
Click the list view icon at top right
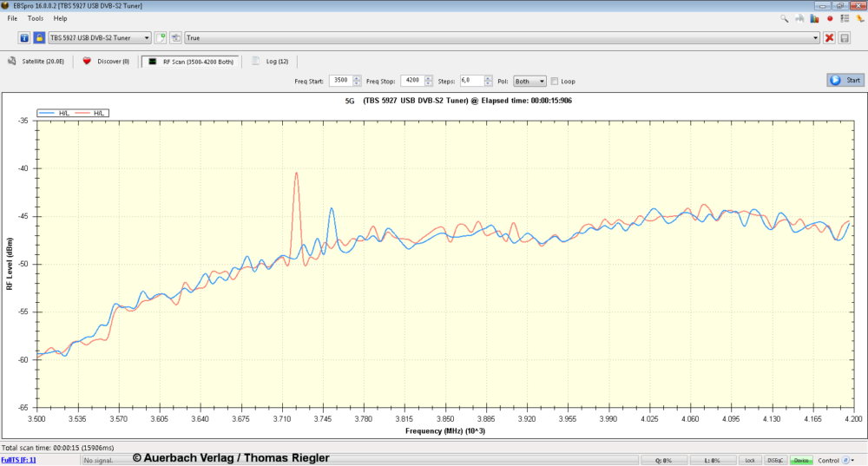845,18
